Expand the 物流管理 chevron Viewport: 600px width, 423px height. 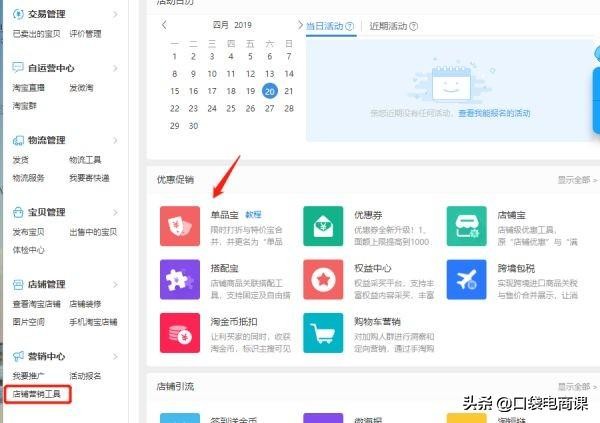pos(116,140)
